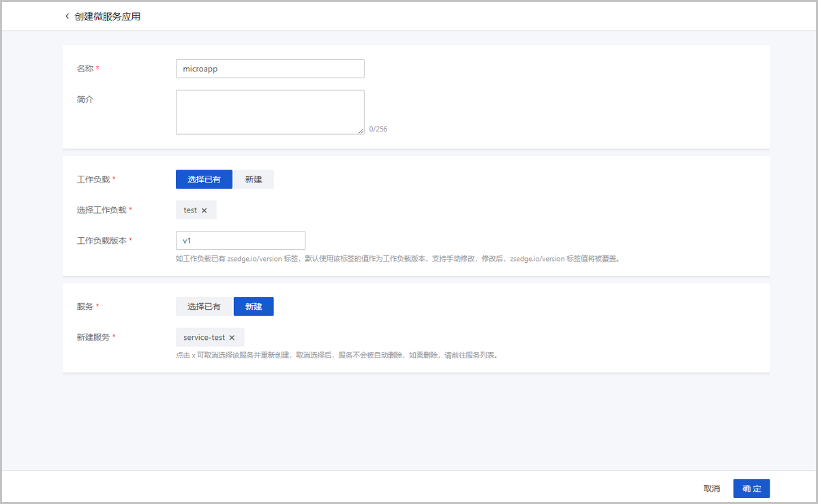This screenshot has width=818, height=504.
Task: Remove the service-test tag with x
Action: point(232,338)
